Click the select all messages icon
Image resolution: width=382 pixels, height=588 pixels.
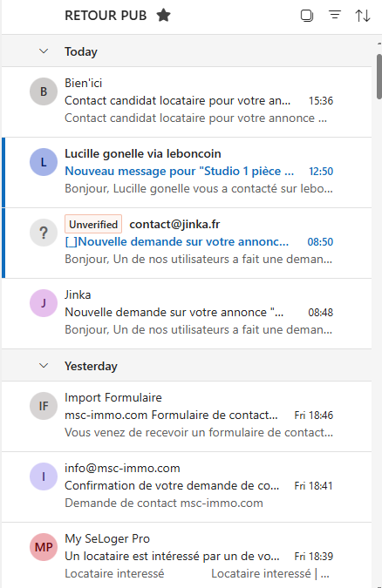(x=307, y=16)
